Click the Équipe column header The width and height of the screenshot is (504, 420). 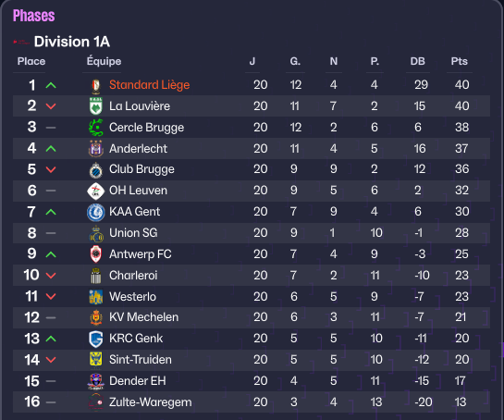tap(104, 60)
